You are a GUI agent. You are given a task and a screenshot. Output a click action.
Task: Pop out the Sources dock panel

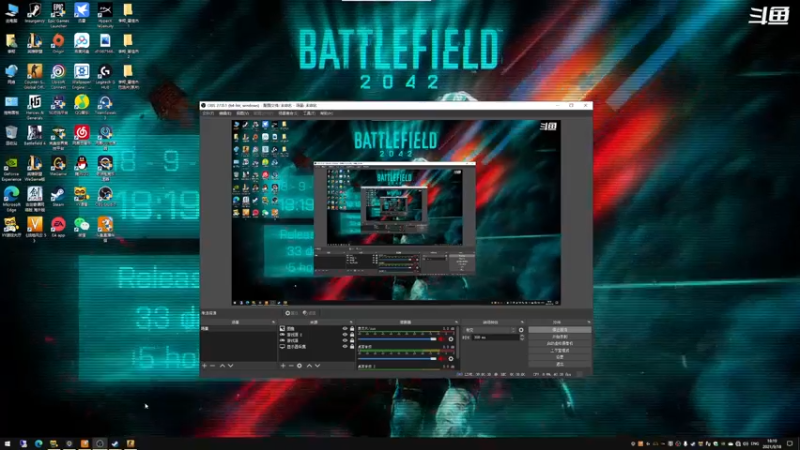pyautogui.click(x=351, y=322)
